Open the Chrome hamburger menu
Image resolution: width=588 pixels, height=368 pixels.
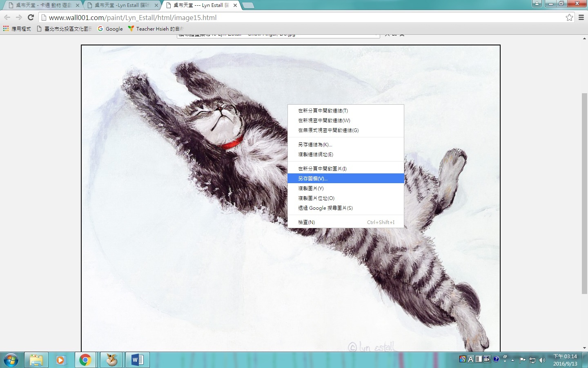[581, 17]
